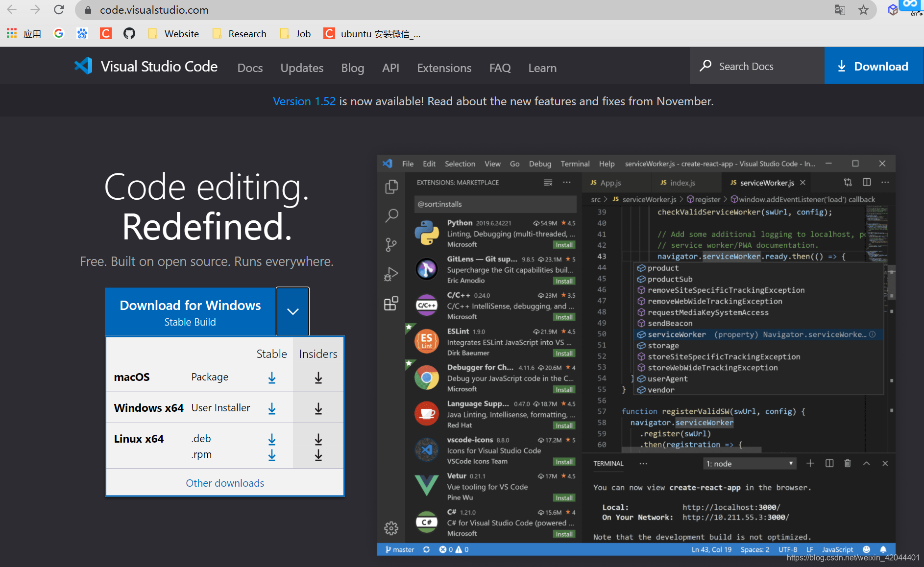Screen dimensions: 924x567
Task: Open the ubuntu 安装微信 bookmark
Action: coord(372,34)
